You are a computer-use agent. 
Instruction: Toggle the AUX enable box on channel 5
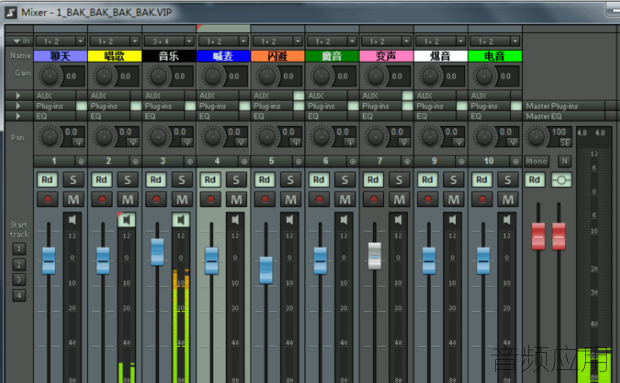[x=299, y=96]
